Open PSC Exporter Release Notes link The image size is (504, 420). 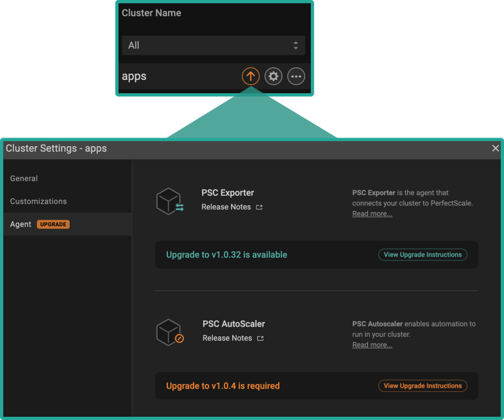226,207
